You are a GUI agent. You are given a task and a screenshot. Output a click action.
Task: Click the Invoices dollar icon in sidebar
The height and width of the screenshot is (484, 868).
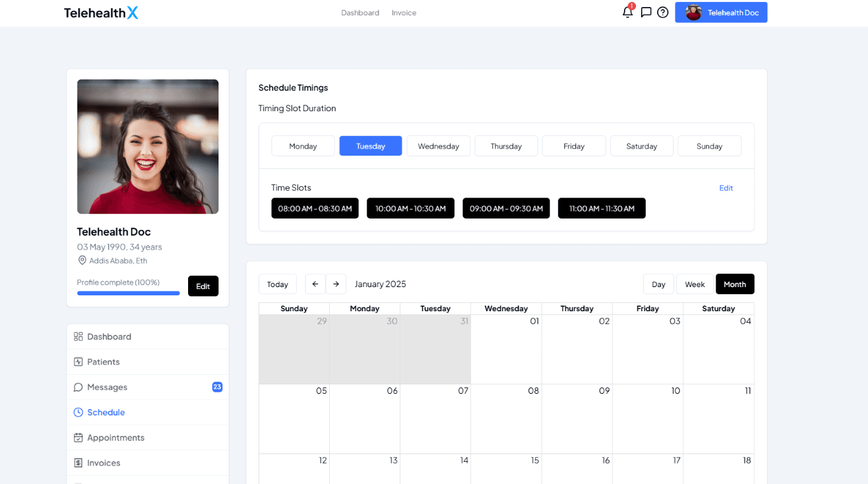pos(78,463)
